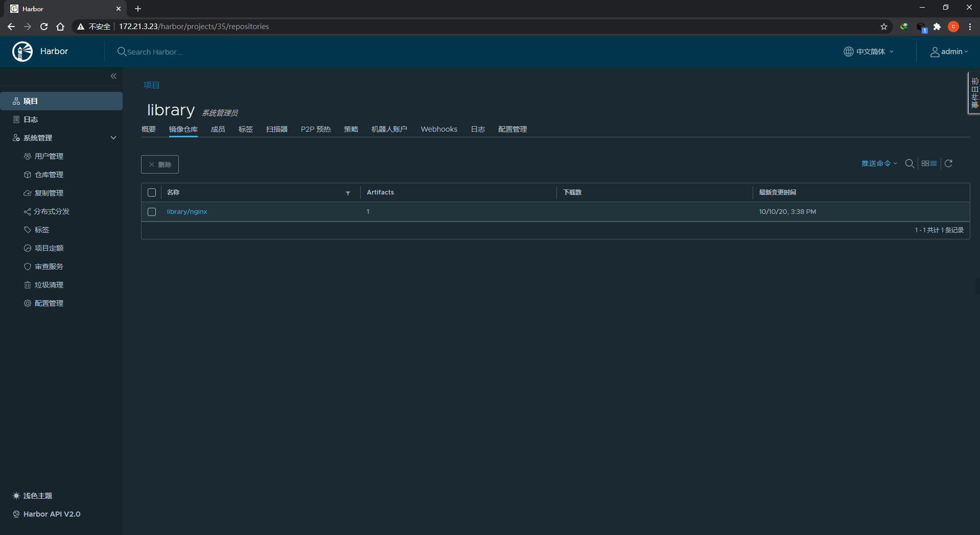Click the Harbor logo icon
Viewport: 980px width, 535px height.
(22, 52)
